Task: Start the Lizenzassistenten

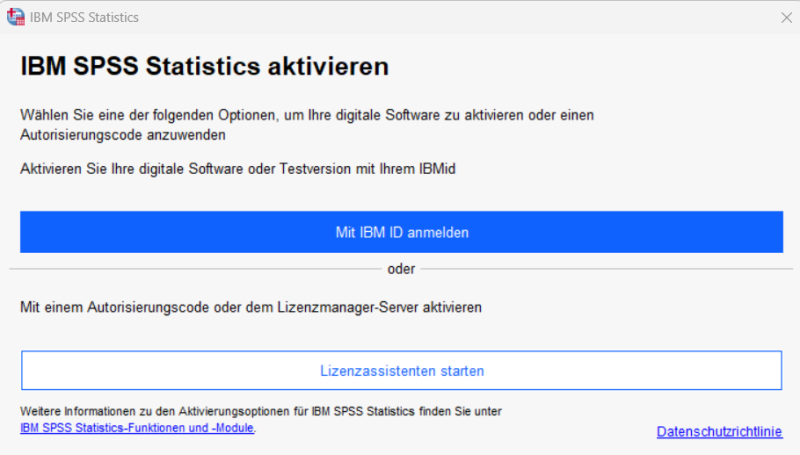Action: click(x=402, y=370)
